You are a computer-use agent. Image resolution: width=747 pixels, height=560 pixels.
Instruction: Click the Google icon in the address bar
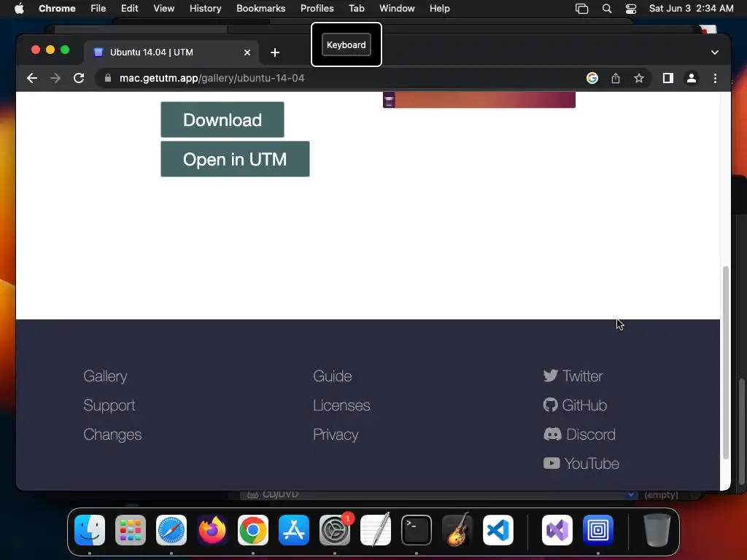[592, 78]
